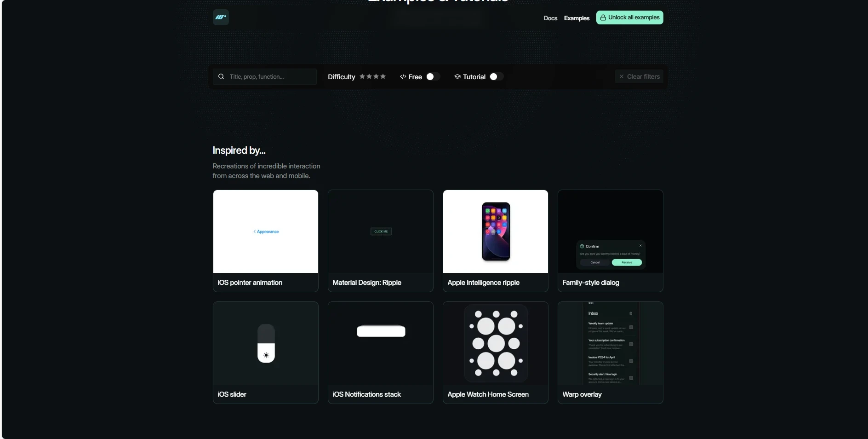Click Receive button in dialog preview
This screenshot has width=868, height=439.
627,262
